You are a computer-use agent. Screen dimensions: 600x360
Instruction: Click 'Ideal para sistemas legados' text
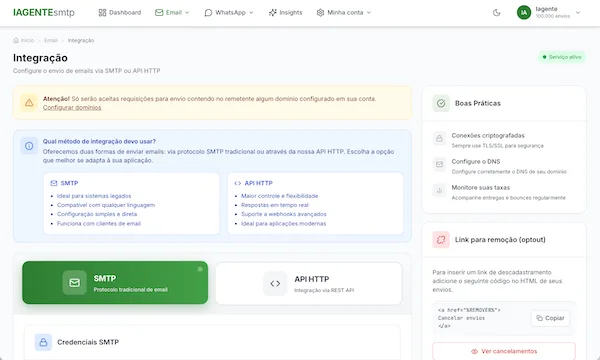pyautogui.click(x=94, y=196)
